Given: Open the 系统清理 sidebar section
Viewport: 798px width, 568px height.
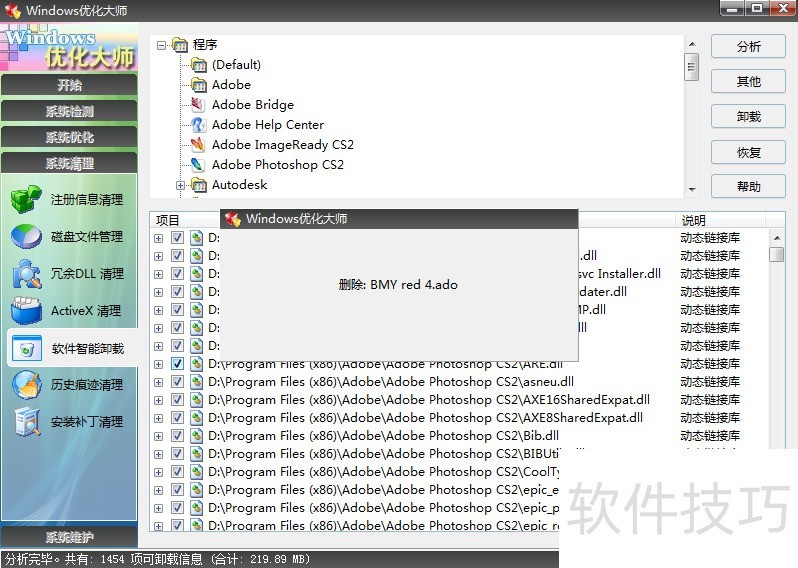Looking at the screenshot, I should point(69,163).
